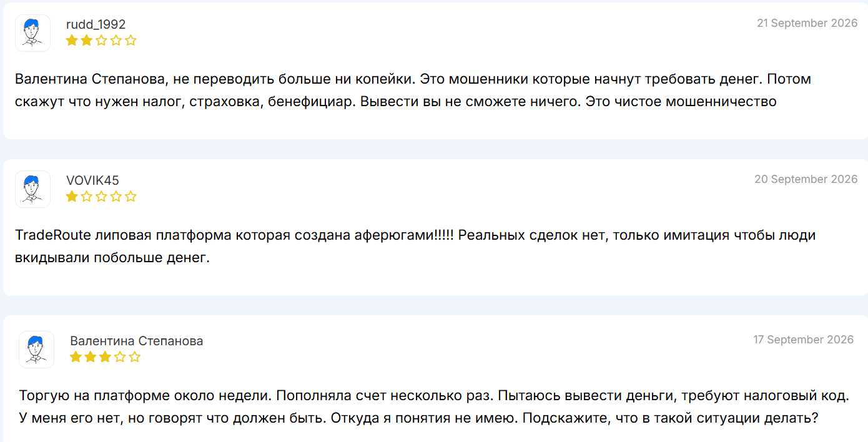Click the fourth empty star in Валентина Степанова's rating
This screenshot has width=868, height=442.
point(120,357)
